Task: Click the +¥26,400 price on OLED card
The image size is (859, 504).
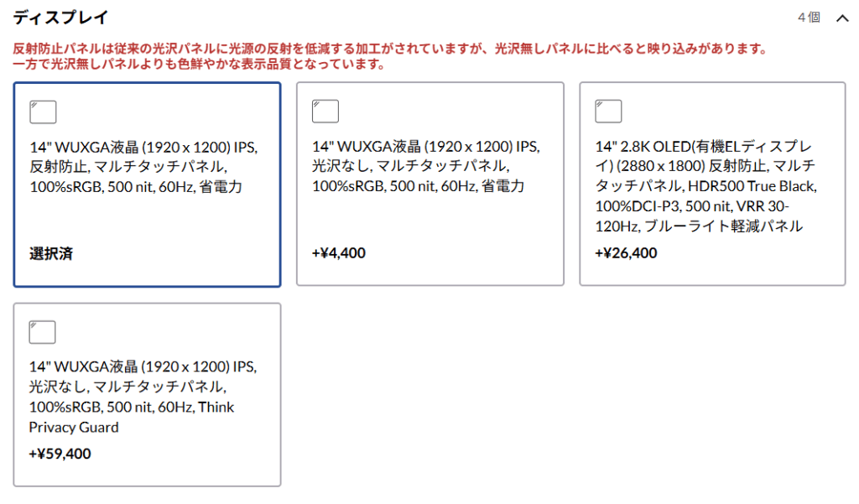Action: coord(627,253)
